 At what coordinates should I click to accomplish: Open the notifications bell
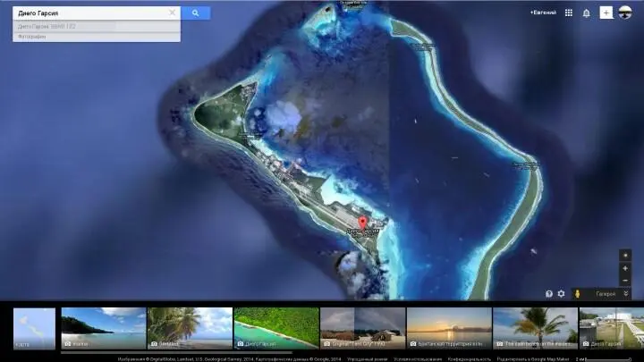pyautogui.click(x=587, y=13)
